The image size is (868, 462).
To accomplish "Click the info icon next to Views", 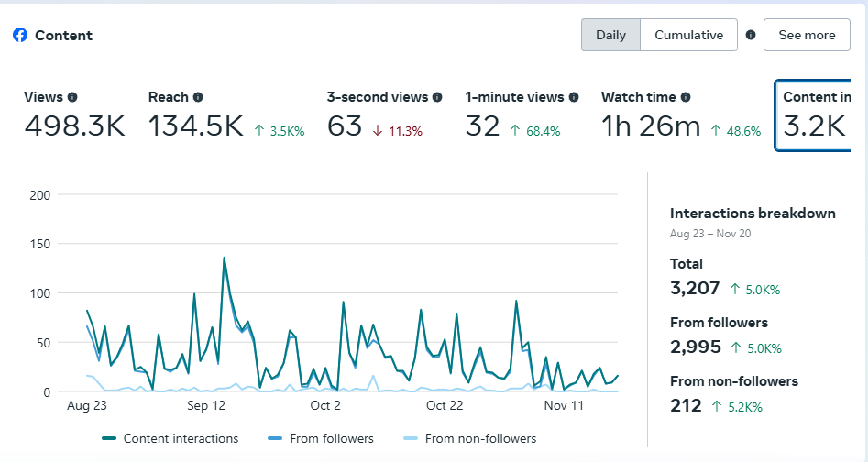I will pos(72,97).
